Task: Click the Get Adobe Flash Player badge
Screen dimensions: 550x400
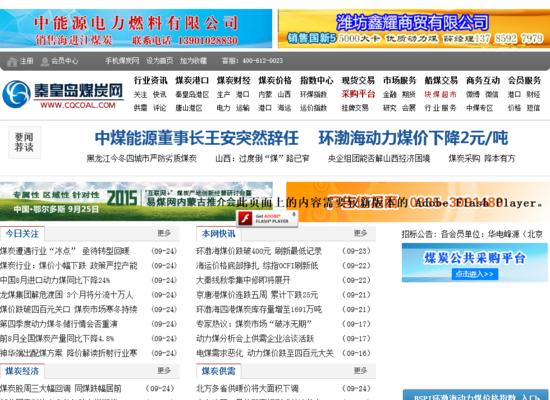Action: click(267, 219)
